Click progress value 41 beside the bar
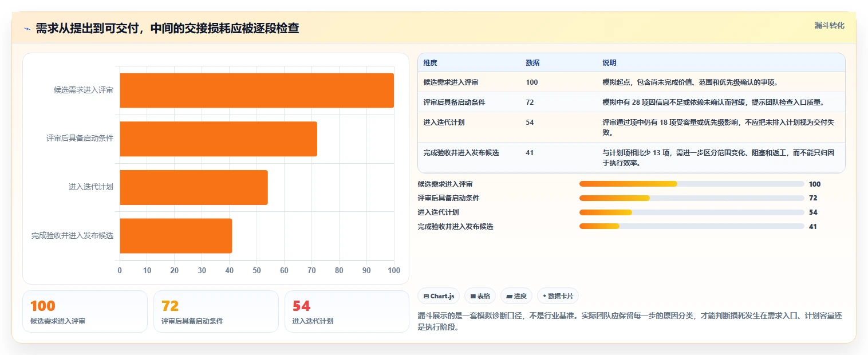868x355 pixels. [x=813, y=226]
